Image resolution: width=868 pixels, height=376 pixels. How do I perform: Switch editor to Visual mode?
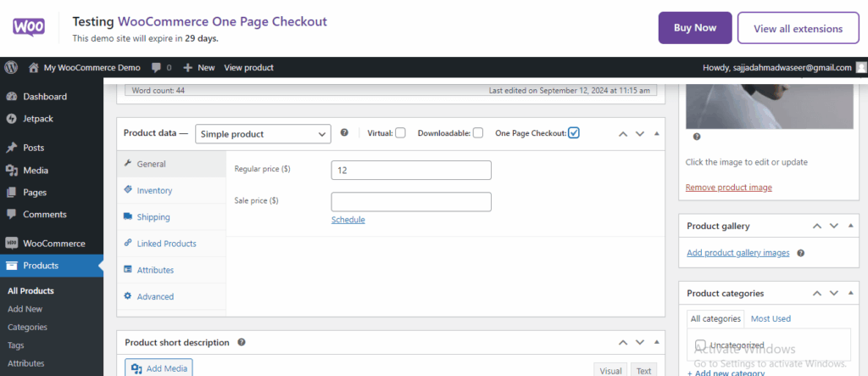click(610, 370)
